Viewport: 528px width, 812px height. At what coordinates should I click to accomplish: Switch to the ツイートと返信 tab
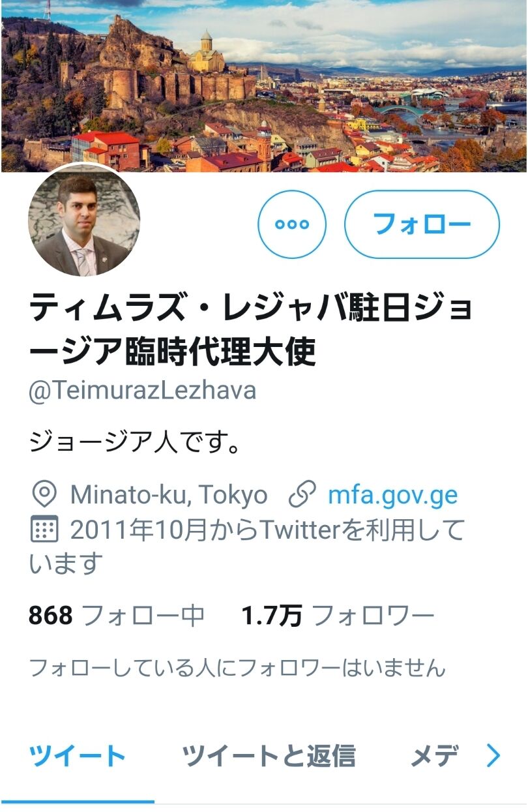pos(269,756)
